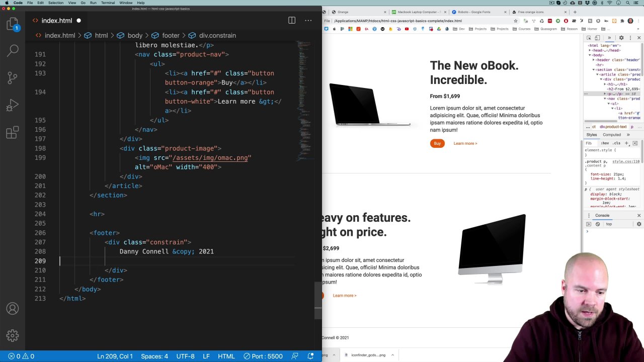Viewport: 644px width, 362px height.
Task: Click the split editor right icon
Action: 292,21
